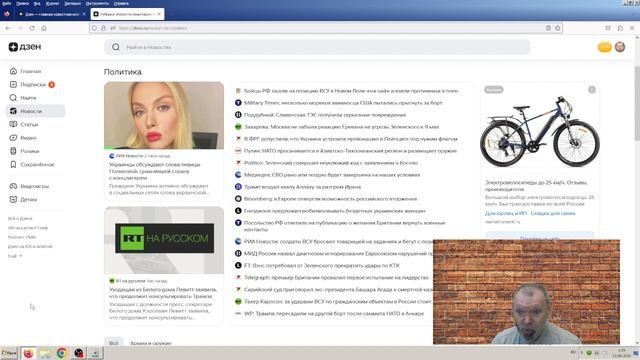This screenshot has height=360, width=640.
Task: Open headline starting Military Times
Action: click(343, 103)
